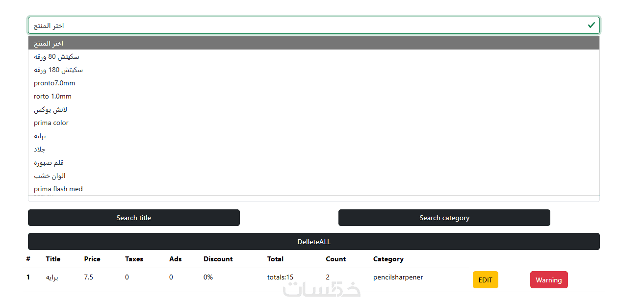Click the Title column header

click(x=53, y=259)
